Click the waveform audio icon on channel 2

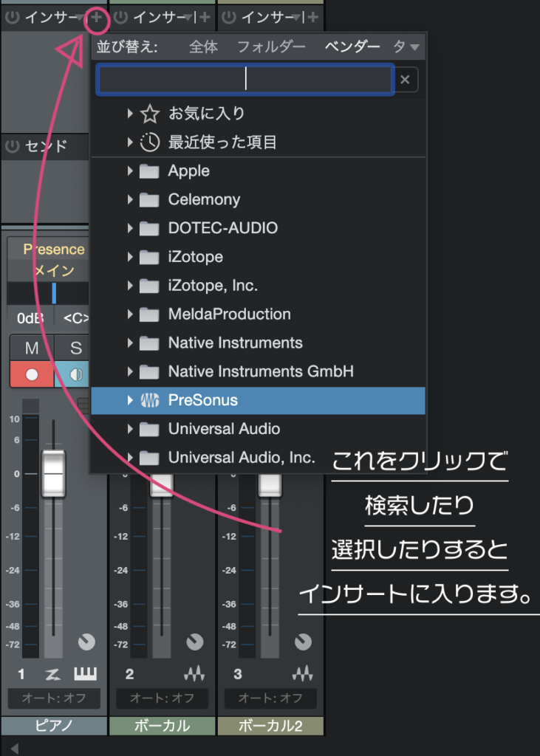click(x=194, y=673)
